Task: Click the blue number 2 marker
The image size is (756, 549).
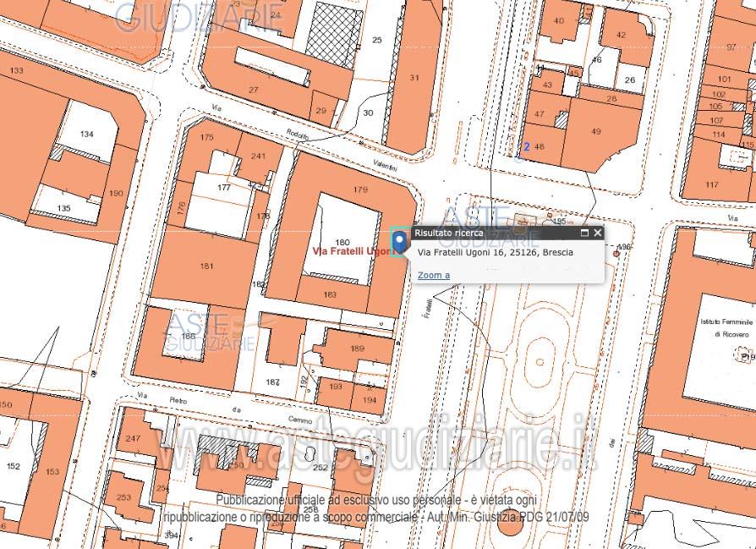Action: (527, 147)
